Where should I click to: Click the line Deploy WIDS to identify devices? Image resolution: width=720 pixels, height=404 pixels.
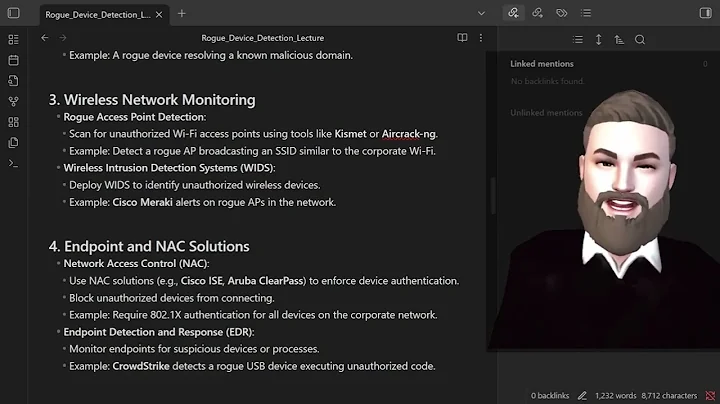pyautogui.click(x=195, y=185)
